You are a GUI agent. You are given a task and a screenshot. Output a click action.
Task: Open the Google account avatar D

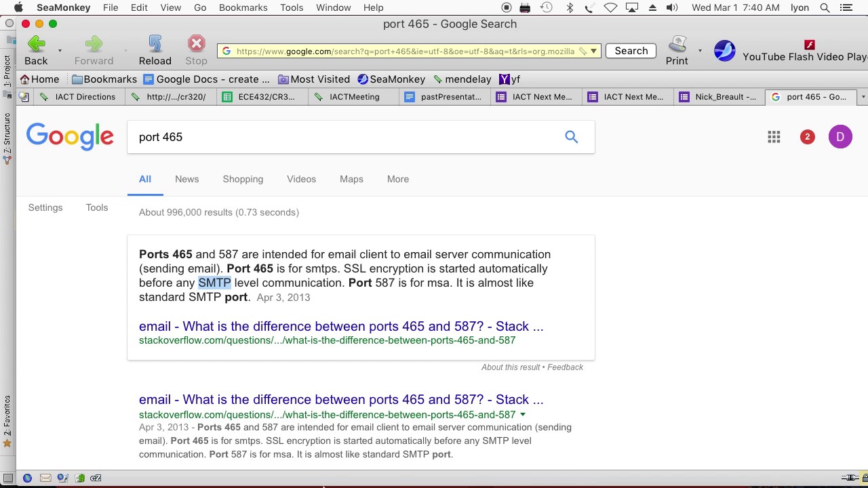840,137
